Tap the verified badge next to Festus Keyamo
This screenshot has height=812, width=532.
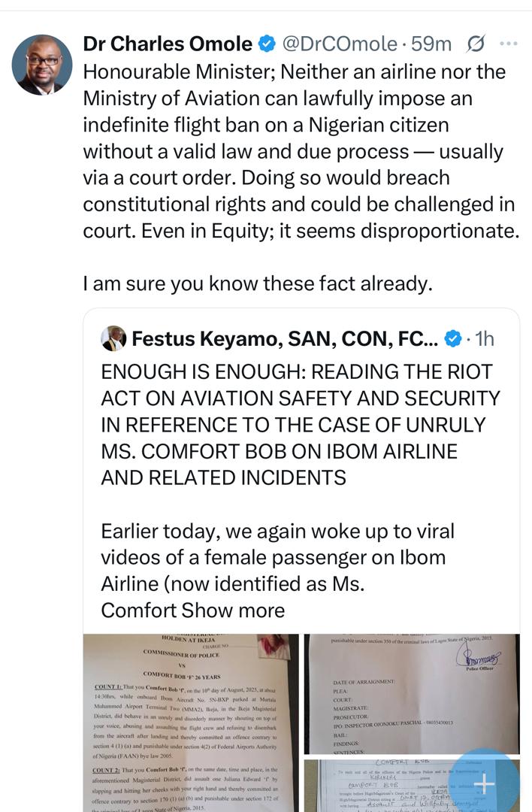click(452, 339)
